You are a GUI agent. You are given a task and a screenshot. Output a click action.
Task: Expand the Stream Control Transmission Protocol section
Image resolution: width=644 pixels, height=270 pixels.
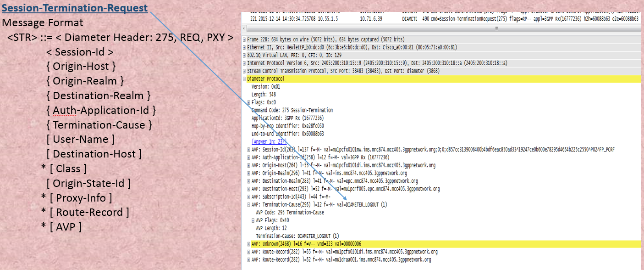(244, 70)
